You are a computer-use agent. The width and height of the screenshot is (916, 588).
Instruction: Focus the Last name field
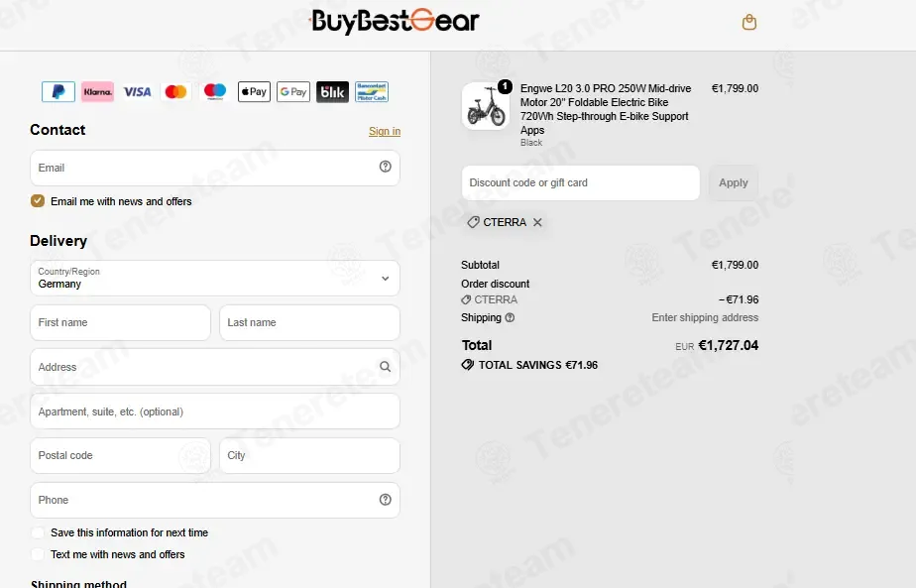(309, 322)
